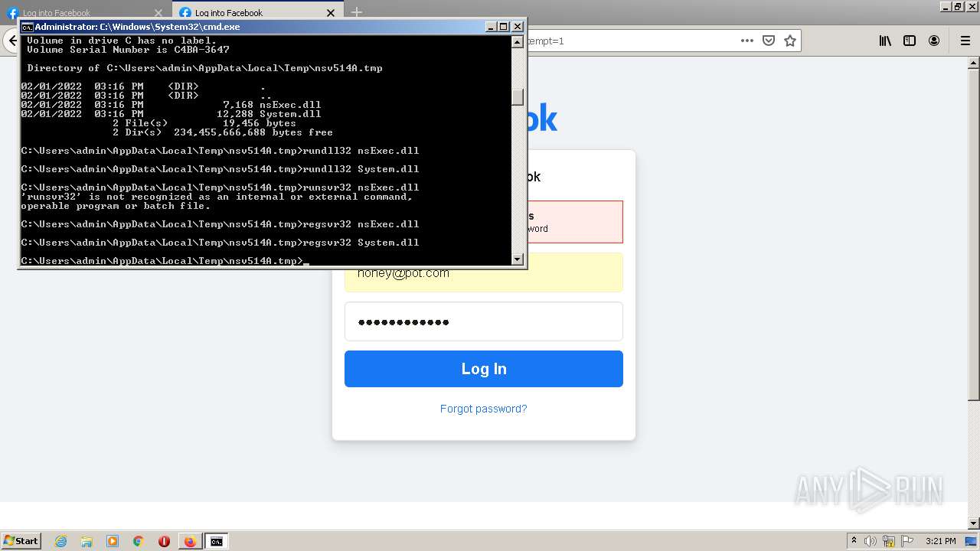Open Firefox Library icon
Screen dimensions: 980x551
click(885, 41)
